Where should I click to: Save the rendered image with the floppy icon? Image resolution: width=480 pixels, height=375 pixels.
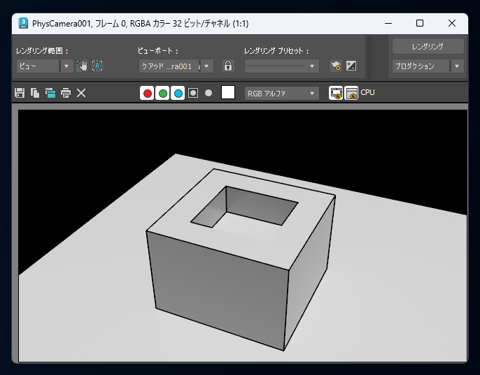[20, 93]
